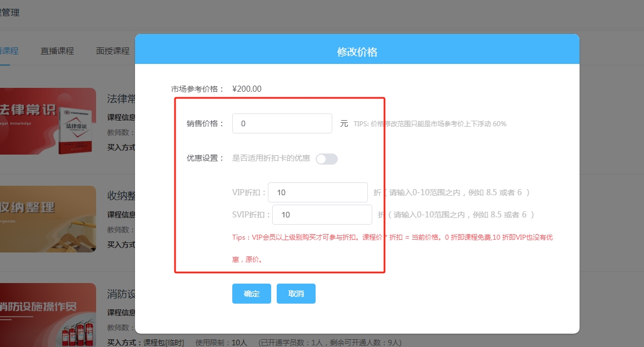Click the 销售价格 input field
Viewport: 644px width, 347px height.
pyautogui.click(x=282, y=123)
